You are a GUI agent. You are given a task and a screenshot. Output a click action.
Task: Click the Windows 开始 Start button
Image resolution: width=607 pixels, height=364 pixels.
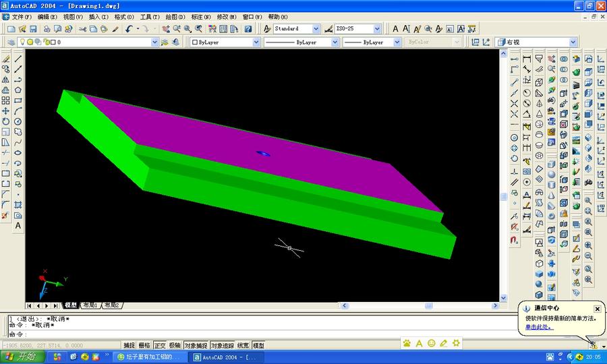[22, 357]
